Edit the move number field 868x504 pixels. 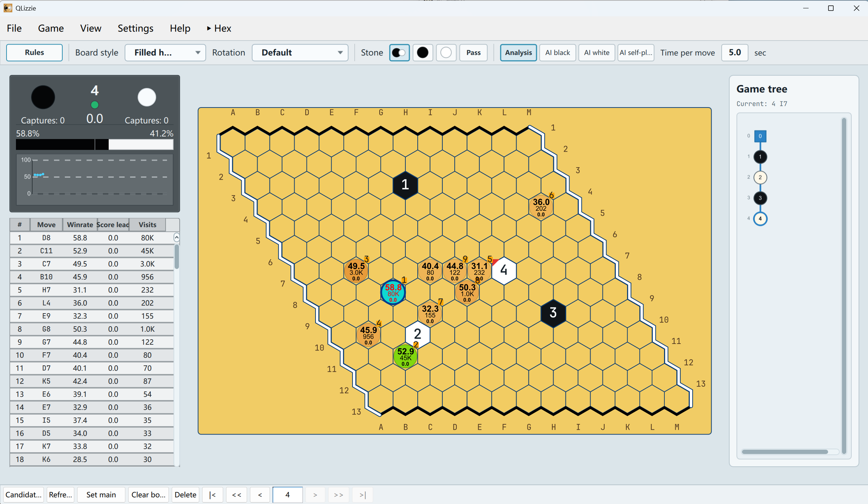pos(288,495)
